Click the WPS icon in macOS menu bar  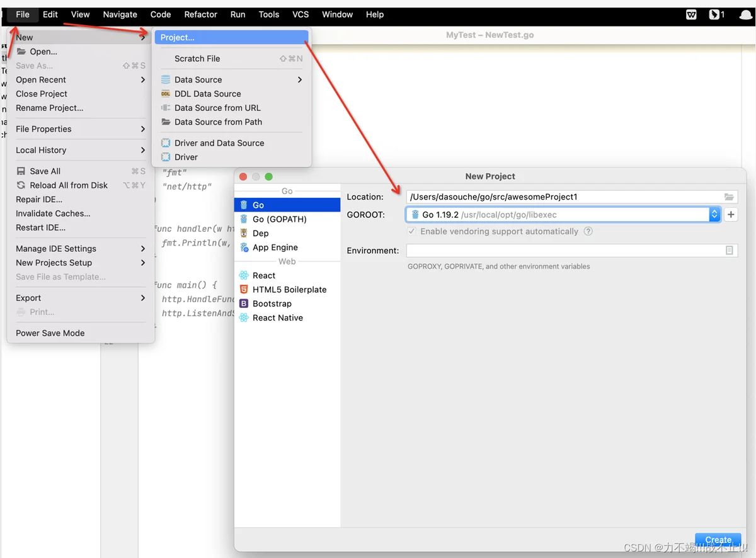(x=691, y=14)
